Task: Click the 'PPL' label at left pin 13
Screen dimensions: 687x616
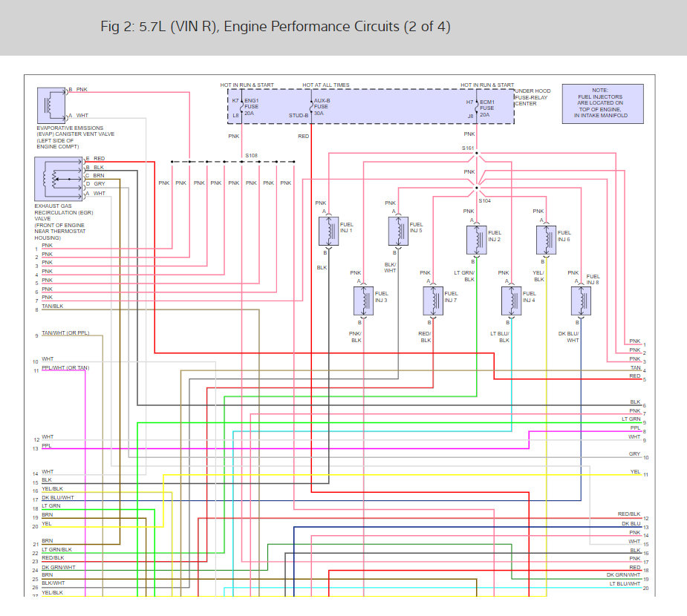Action: coord(47,446)
